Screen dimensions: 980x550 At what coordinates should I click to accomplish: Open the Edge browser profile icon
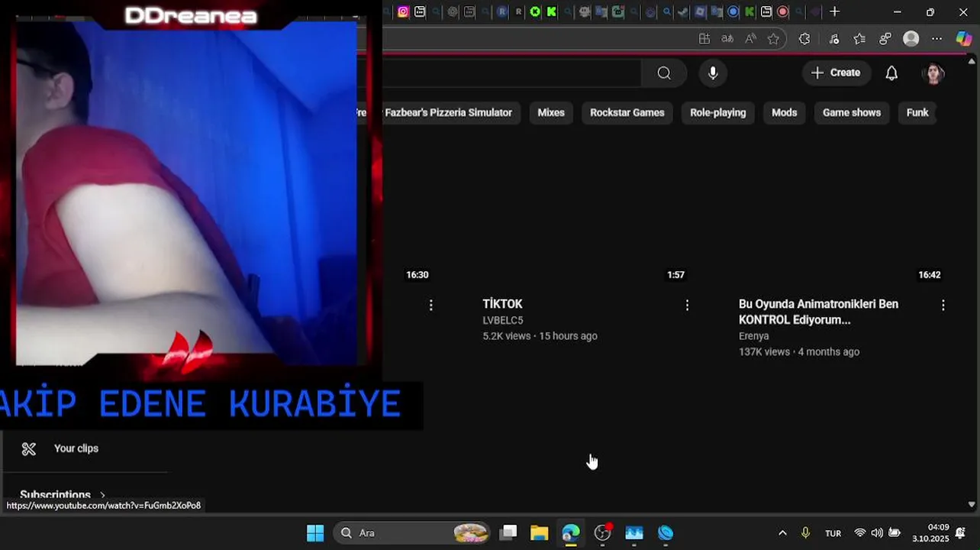coord(911,39)
